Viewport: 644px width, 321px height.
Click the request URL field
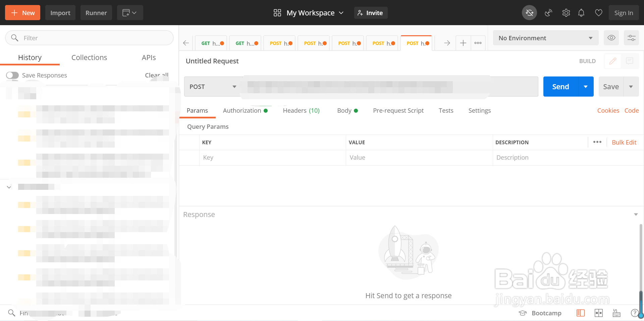(x=390, y=87)
